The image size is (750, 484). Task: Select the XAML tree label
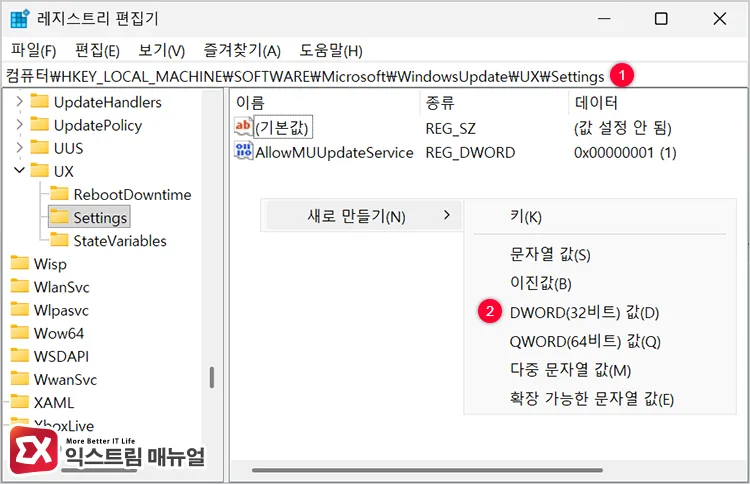pyautogui.click(x=54, y=403)
